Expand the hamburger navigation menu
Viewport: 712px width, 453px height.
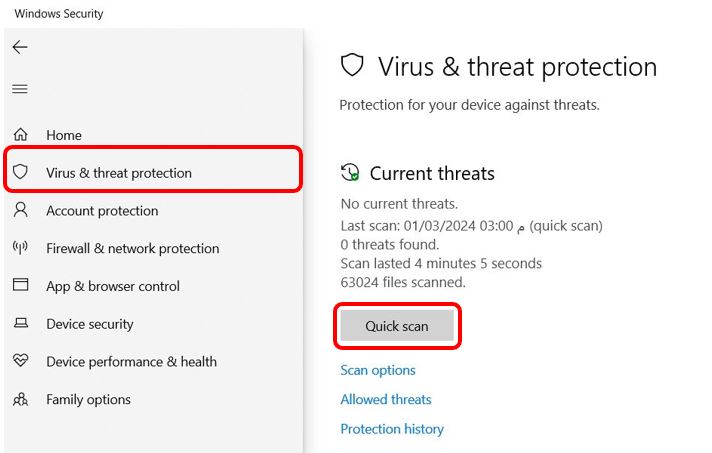click(20, 89)
